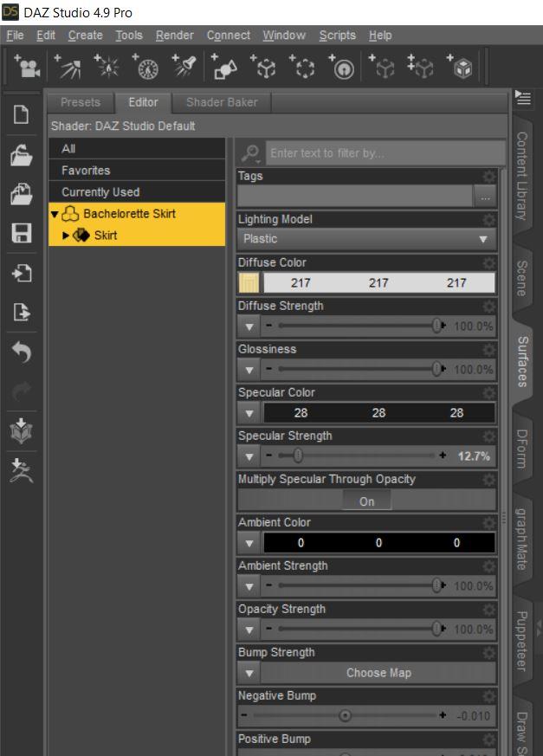This screenshot has height=756, width=543.
Task: Click Import file icon in sidebar
Action: click(22, 273)
